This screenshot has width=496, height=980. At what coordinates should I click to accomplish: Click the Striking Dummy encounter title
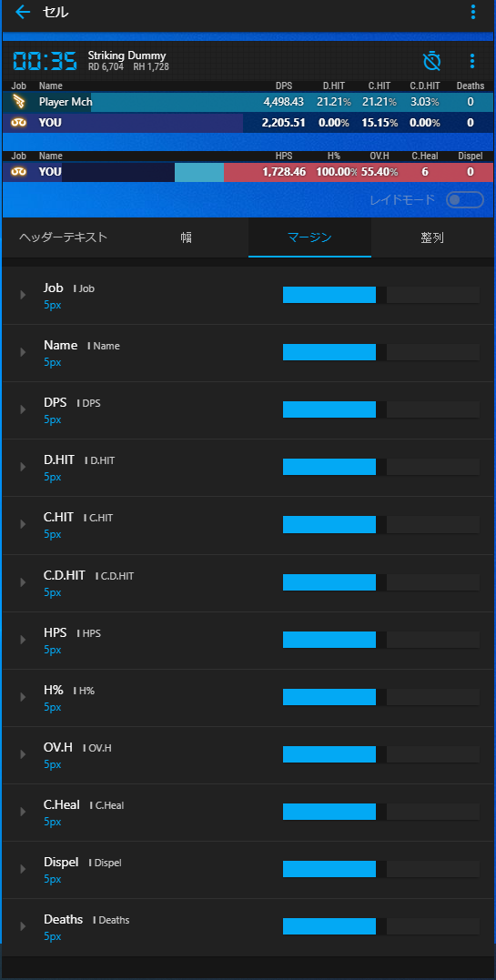[127, 56]
